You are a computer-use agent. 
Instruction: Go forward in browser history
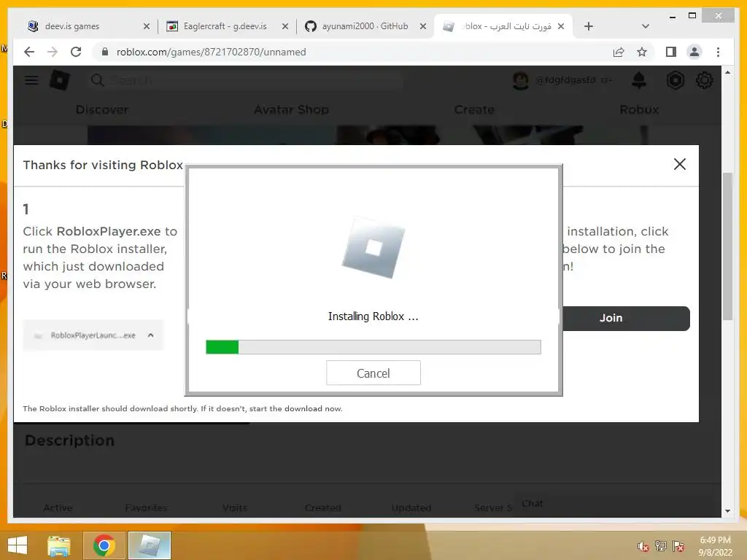[53, 52]
